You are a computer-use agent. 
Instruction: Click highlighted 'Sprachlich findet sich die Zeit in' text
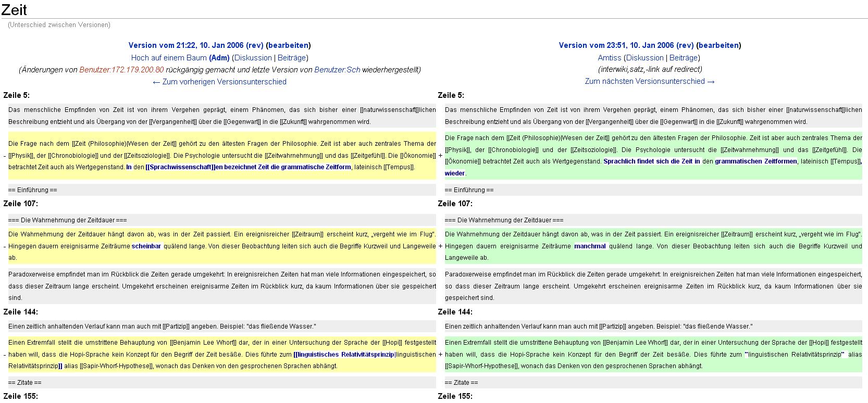coord(651,161)
